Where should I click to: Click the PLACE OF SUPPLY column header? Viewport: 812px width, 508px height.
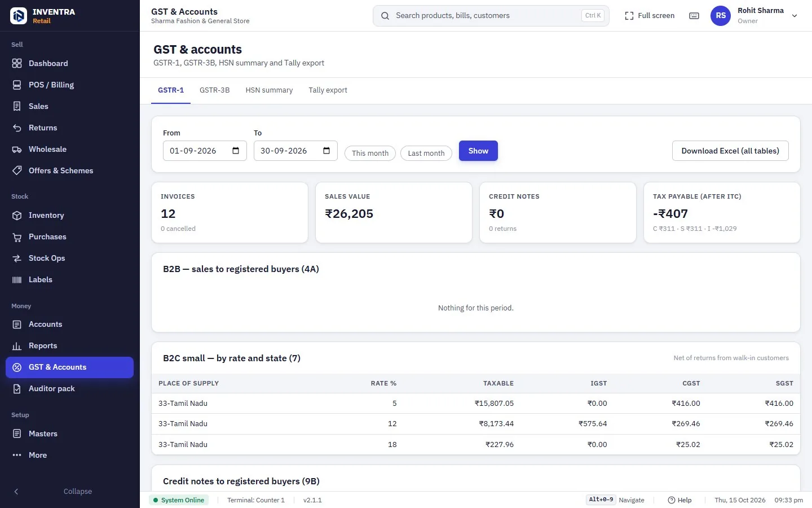(x=188, y=383)
